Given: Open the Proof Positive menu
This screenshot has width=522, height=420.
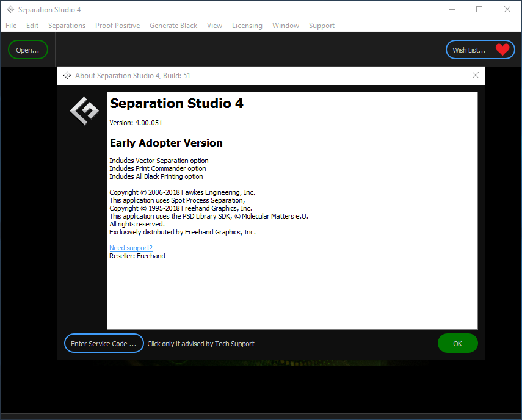Looking at the screenshot, I should click(117, 26).
